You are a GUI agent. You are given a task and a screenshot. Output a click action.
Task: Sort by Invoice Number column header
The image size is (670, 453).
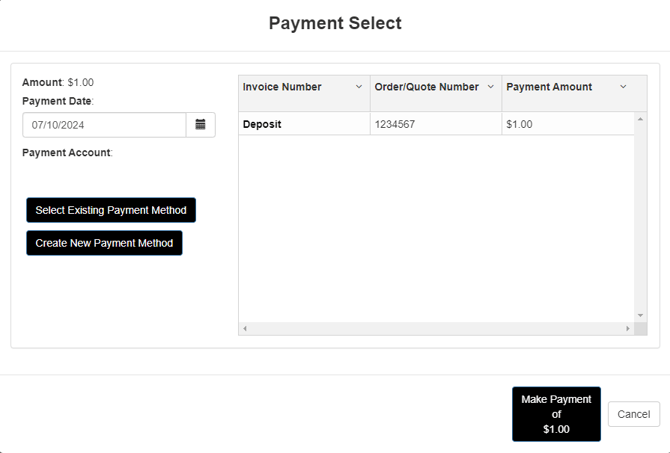pyautogui.click(x=282, y=87)
